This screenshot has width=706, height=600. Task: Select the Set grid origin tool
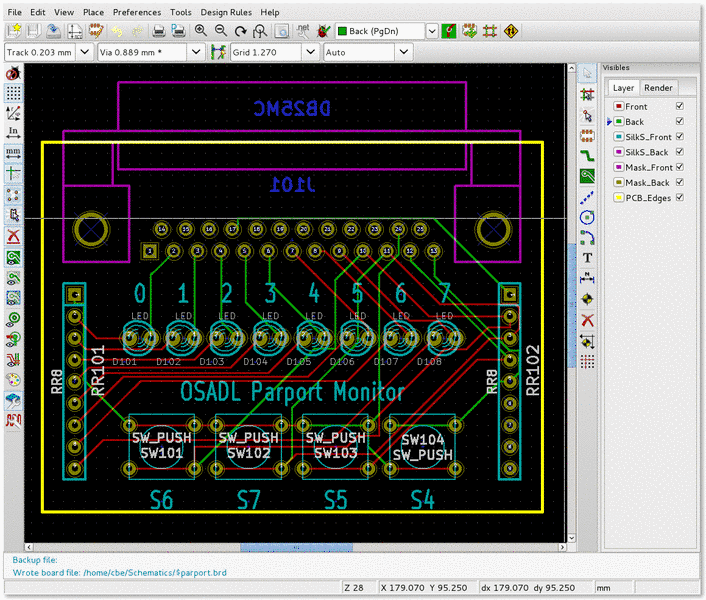587,361
